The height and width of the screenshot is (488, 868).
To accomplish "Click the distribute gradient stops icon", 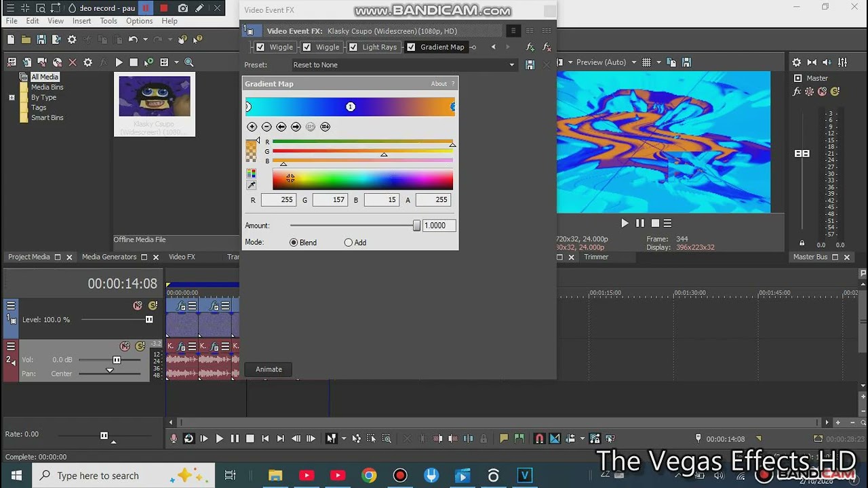I will click(325, 127).
